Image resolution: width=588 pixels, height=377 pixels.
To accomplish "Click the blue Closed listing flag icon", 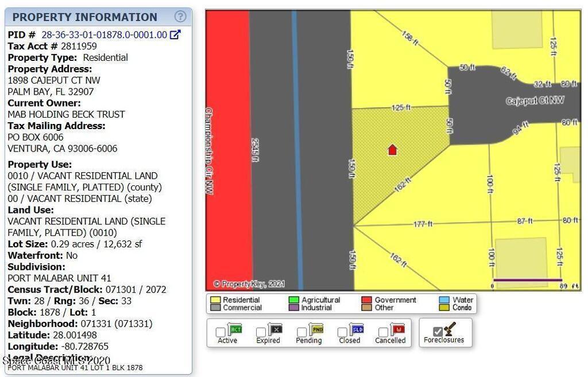I will coord(357,329).
